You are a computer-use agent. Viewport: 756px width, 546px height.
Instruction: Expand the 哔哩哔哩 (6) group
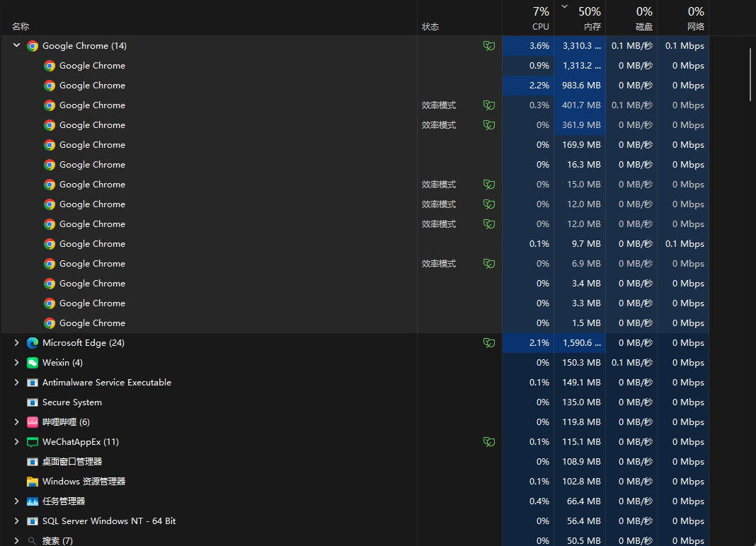point(16,422)
